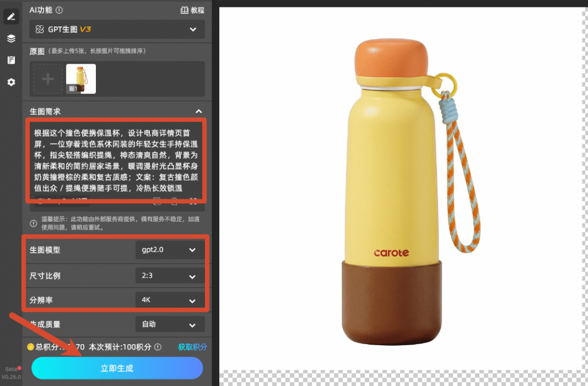Image resolution: width=588 pixels, height=386 pixels.
Task: Click the gold coin icon by 总积分
Action: point(31,347)
